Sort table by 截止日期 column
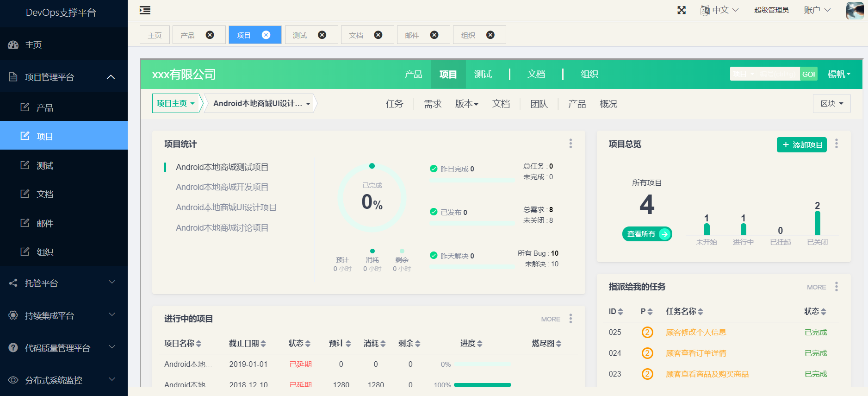This screenshot has height=396, width=868. [248, 344]
